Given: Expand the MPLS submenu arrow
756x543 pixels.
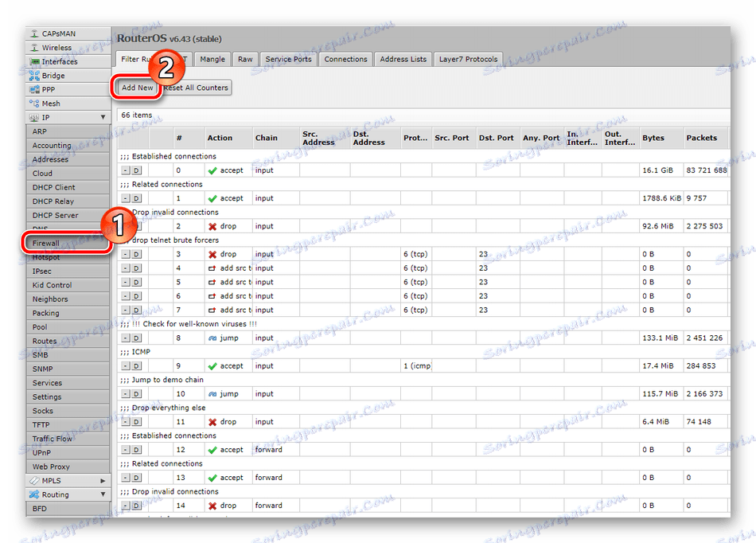Looking at the screenshot, I should click(103, 481).
